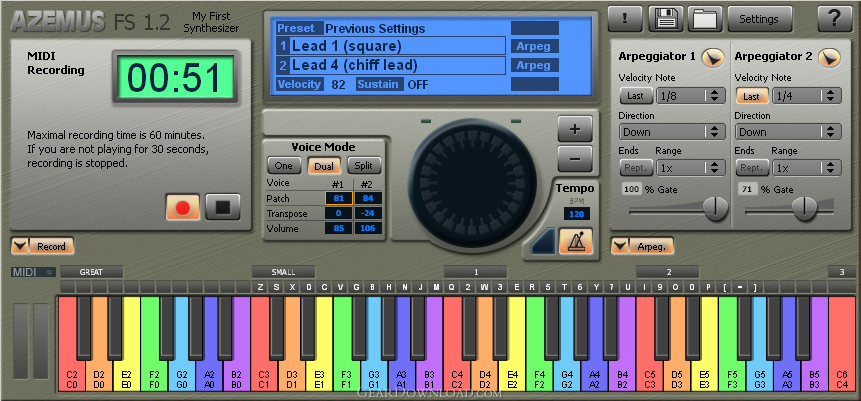Toggle Arpeggiator 1 Last velocity button
Image resolution: width=861 pixels, height=401 pixels.
click(636, 96)
